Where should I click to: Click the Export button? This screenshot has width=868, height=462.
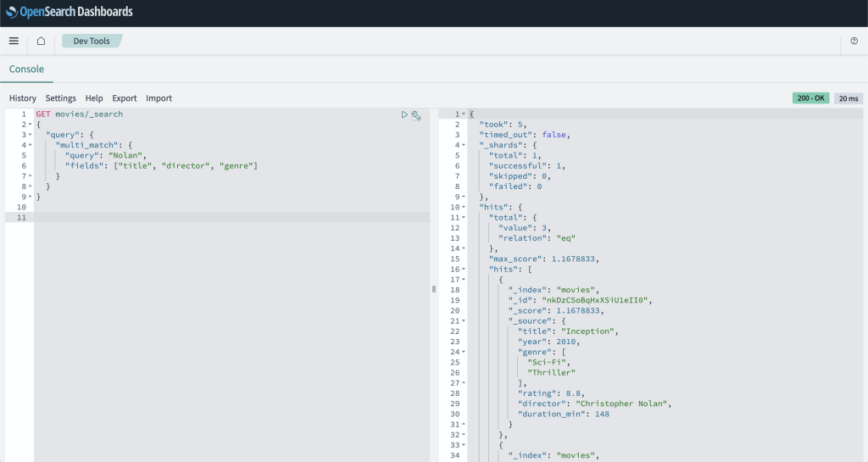[x=124, y=98]
